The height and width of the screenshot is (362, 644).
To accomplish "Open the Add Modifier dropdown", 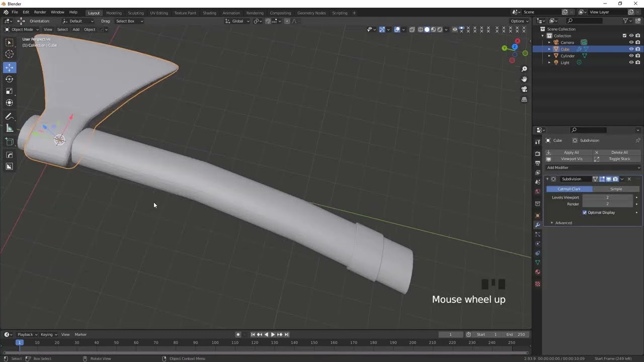I will point(593,168).
